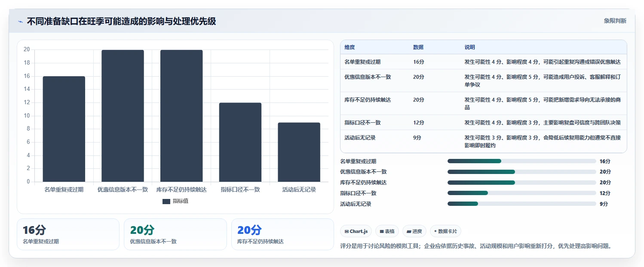Click the 表格 chip icon
Image resolution: width=644 pixels, height=267 pixels.
tap(382, 232)
